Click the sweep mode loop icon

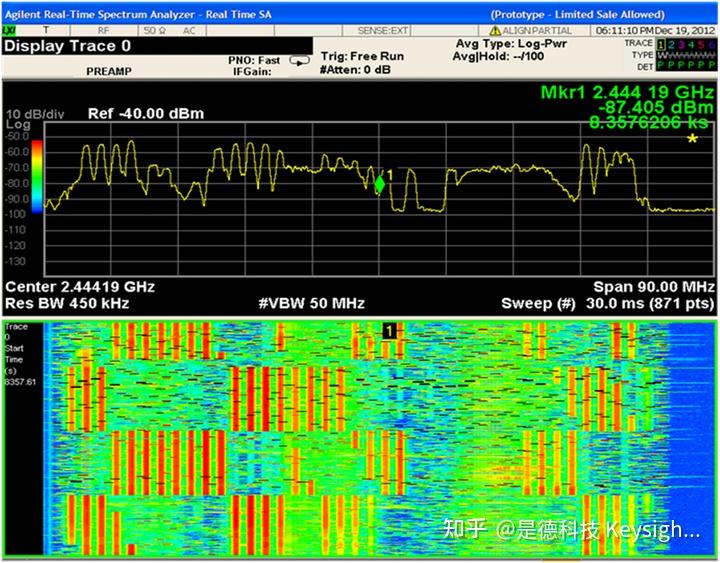(299, 61)
